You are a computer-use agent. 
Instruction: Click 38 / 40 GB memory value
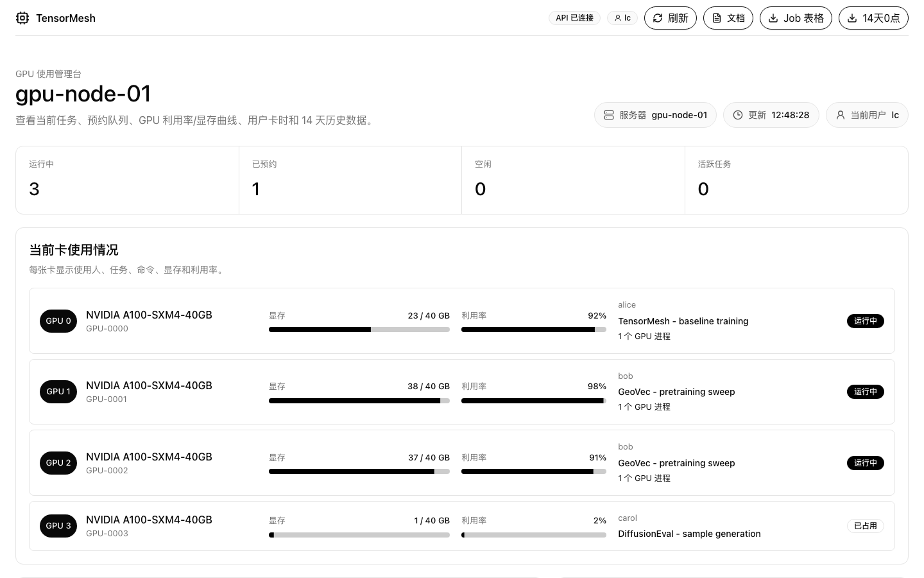[429, 387]
